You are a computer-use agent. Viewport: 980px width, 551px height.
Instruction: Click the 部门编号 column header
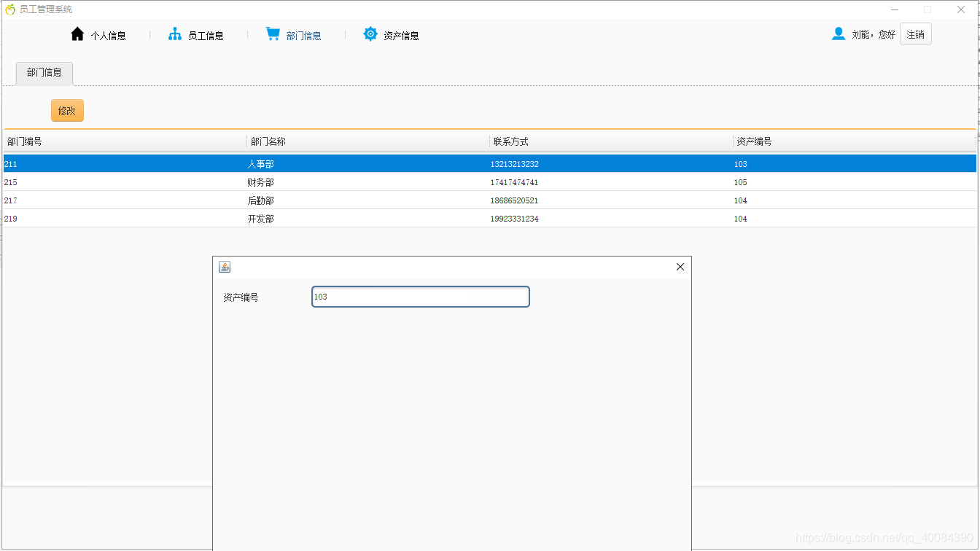[125, 141]
